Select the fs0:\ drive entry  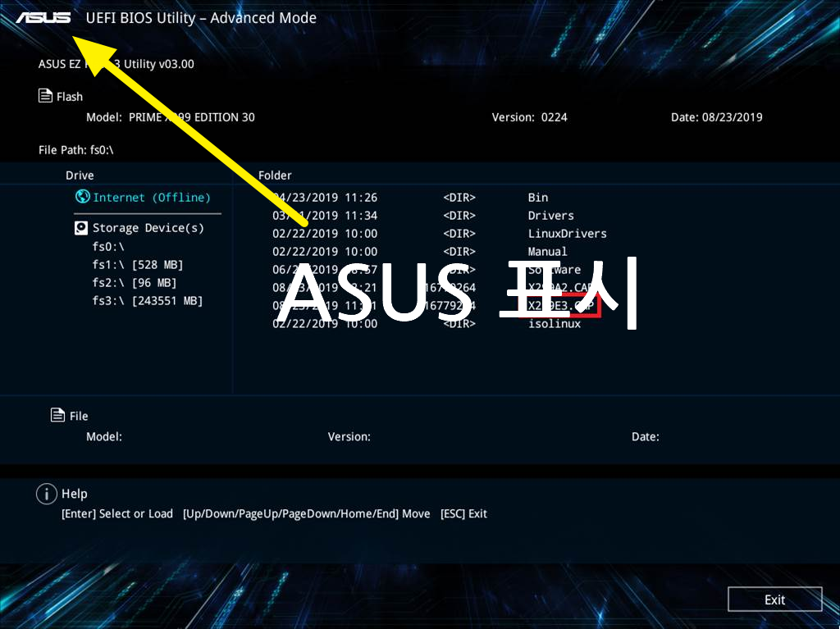click(107, 245)
